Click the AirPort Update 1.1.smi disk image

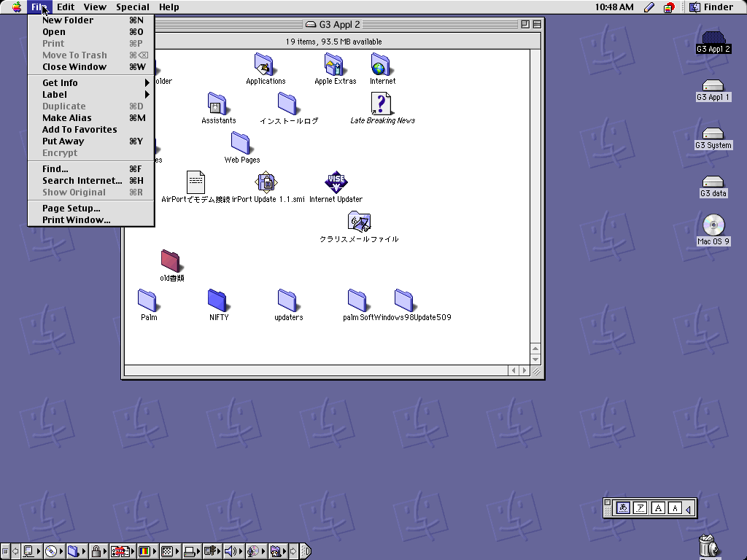(x=266, y=182)
